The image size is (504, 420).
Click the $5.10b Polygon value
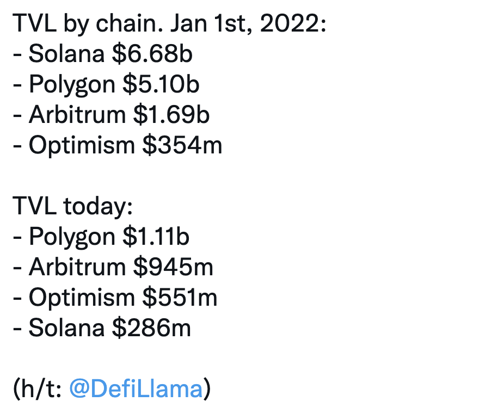click(x=160, y=85)
